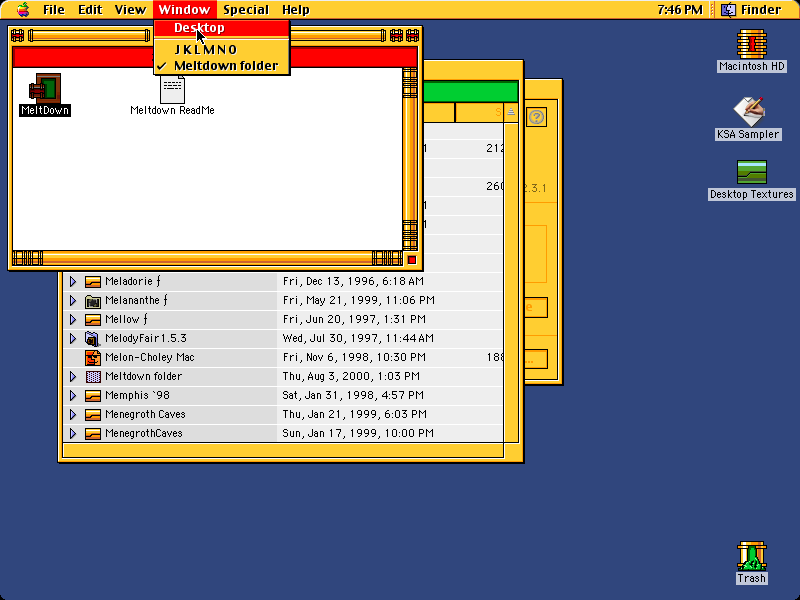
Task: Toggle the sort order button in list window
Action: tap(511, 112)
